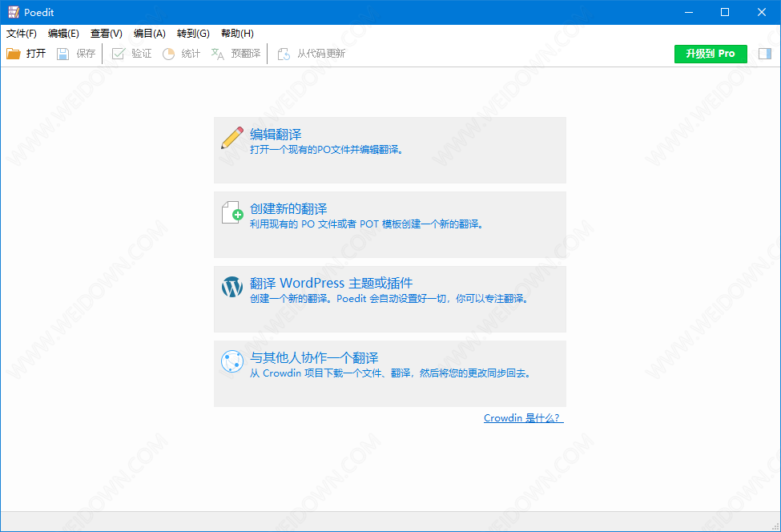Click the 预翻译 toolbar label
Viewport: 781px width, 532px height.
[x=246, y=54]
